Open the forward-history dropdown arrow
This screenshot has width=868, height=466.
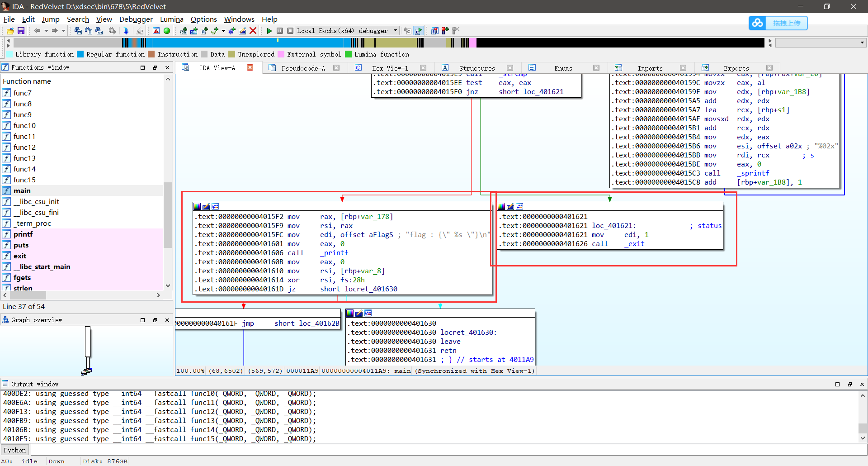coord(64,31)
